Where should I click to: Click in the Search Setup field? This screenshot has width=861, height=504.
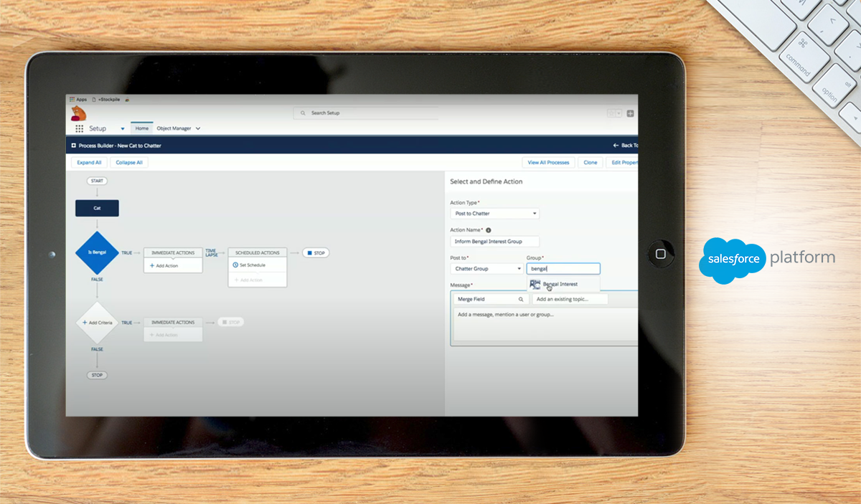point(366,113)
